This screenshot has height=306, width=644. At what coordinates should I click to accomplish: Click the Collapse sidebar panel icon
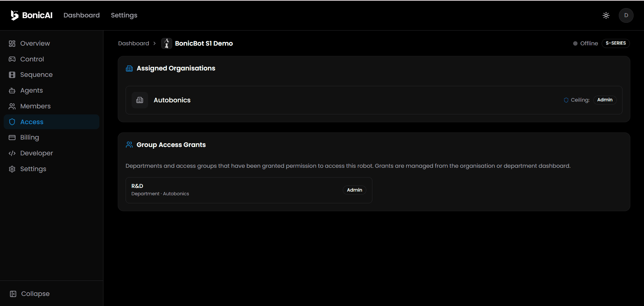tap(13, 294)
